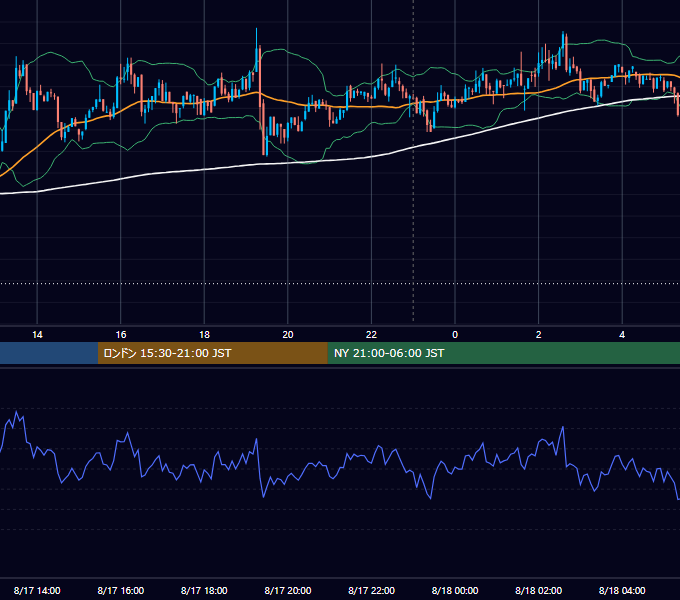Click the 8/18 04:00 time label

coord(622,590)
